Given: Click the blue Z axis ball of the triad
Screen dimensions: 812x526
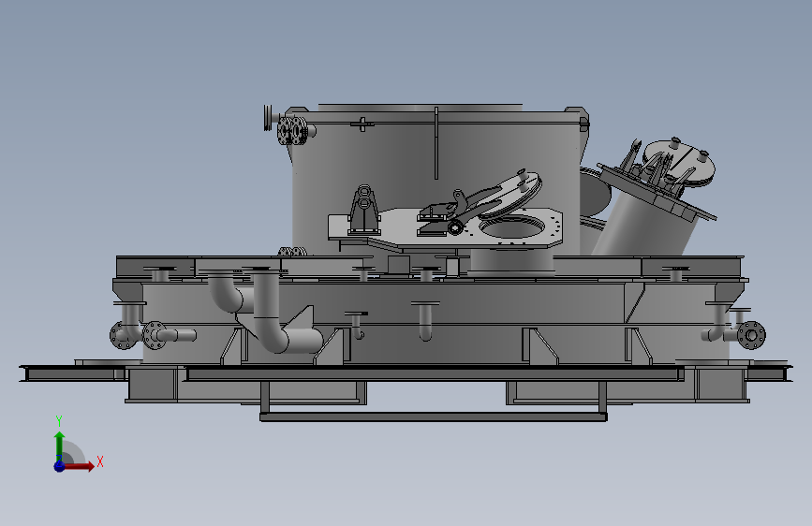Looking at the screenshot, I should click(x=59, y=466).
